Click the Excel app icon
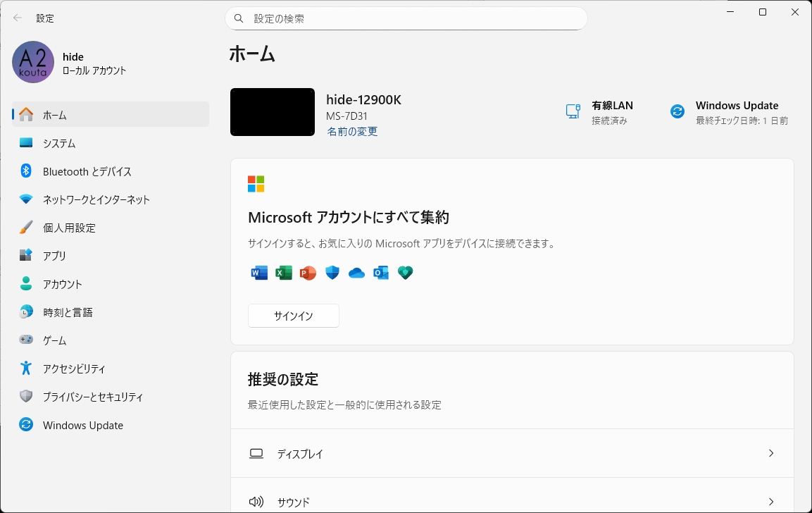The image size is (812, 513). (283, 273)
